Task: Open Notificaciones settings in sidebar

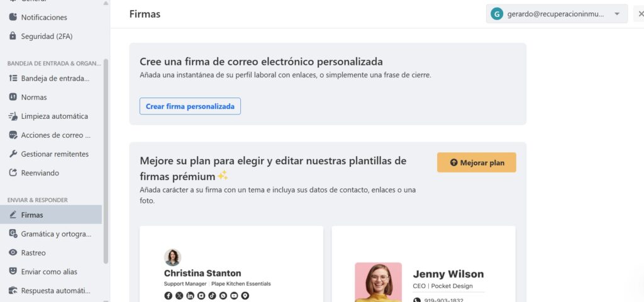Action: click(44, 17)
